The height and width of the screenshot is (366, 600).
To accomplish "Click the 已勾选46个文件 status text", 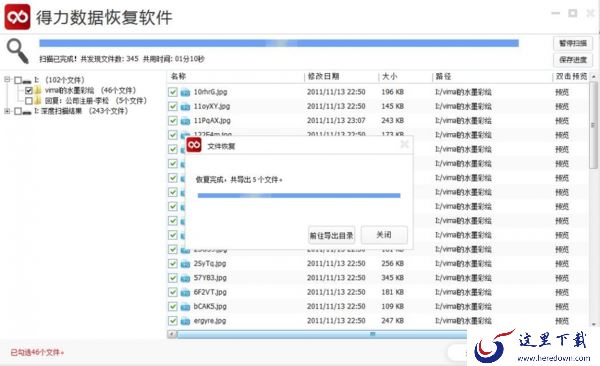I will [37, 352].
